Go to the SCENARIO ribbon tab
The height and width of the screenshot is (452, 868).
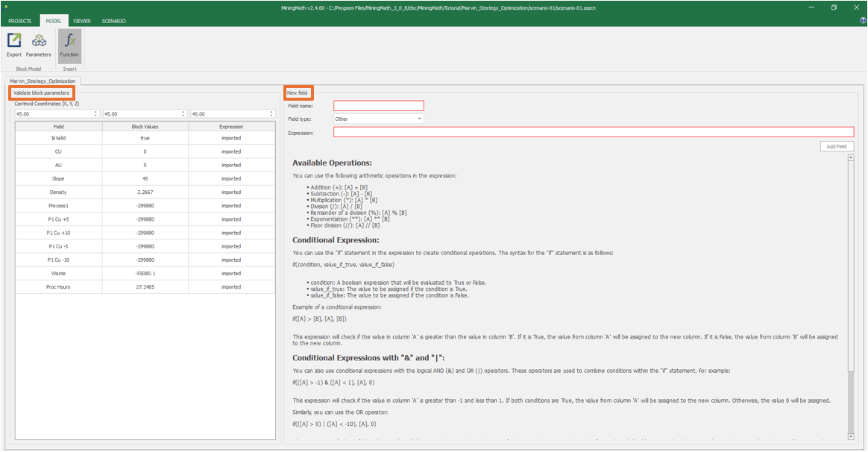click(113, 21)
